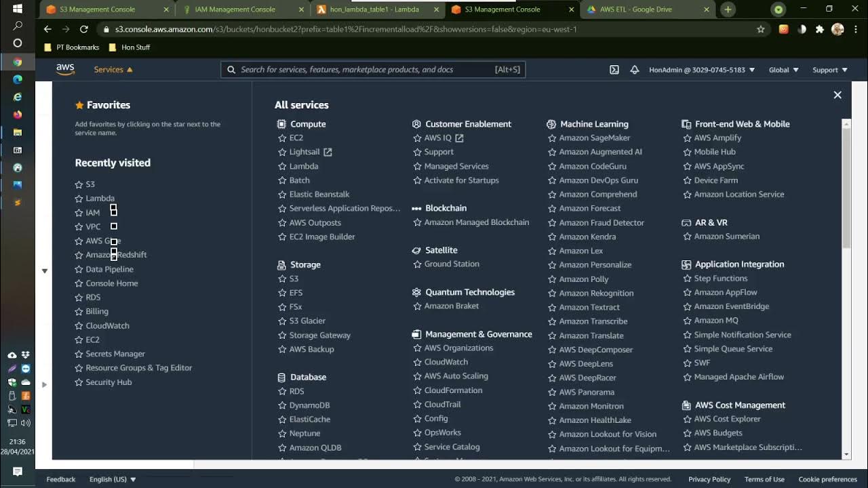Screen dimensions: 868x488
Task: Open the HonAdmin account dropdown
Action: pos(702,70)
